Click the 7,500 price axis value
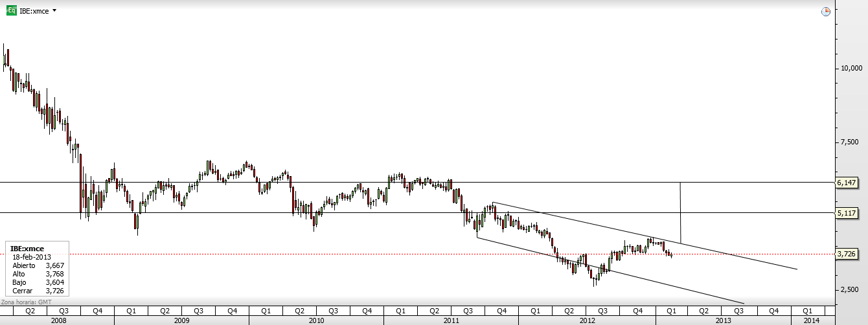 coord(851,142)
